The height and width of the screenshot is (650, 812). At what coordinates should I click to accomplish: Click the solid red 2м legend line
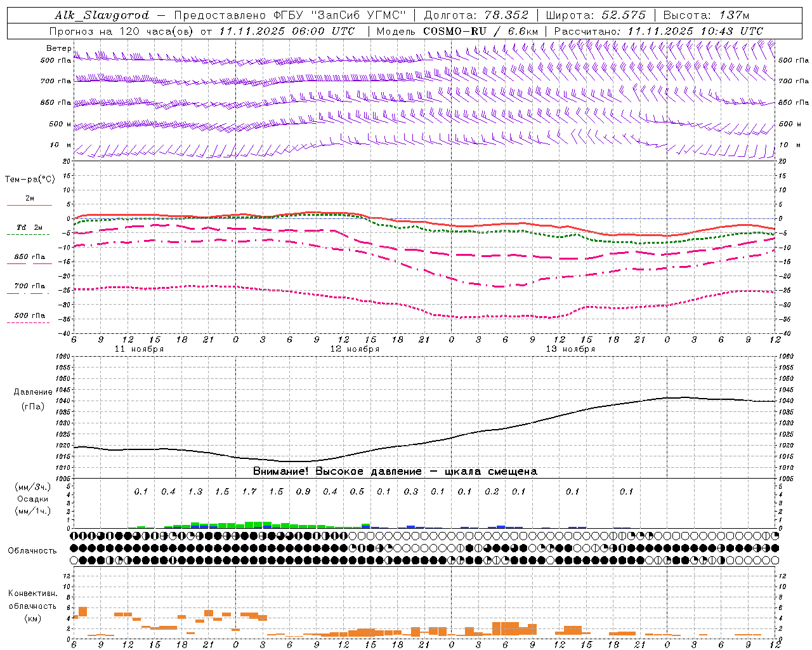[x=29, y=205]
